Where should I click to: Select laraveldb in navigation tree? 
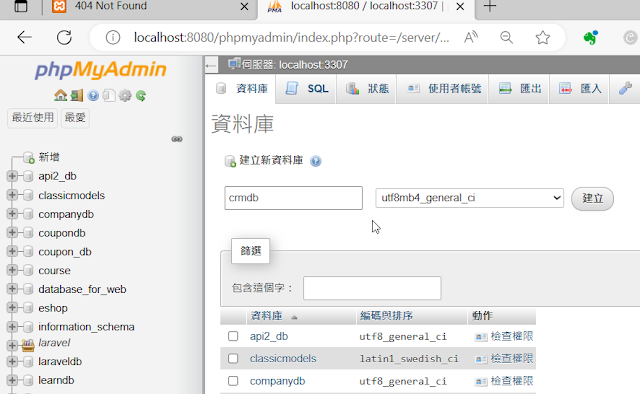pyautogui.click(x=60, y=361)
